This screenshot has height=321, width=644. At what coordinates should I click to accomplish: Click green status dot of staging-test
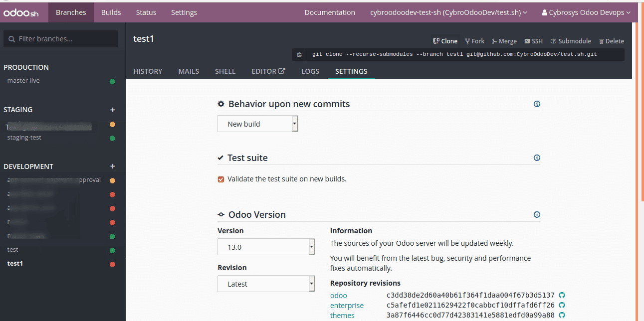point(112,138)
